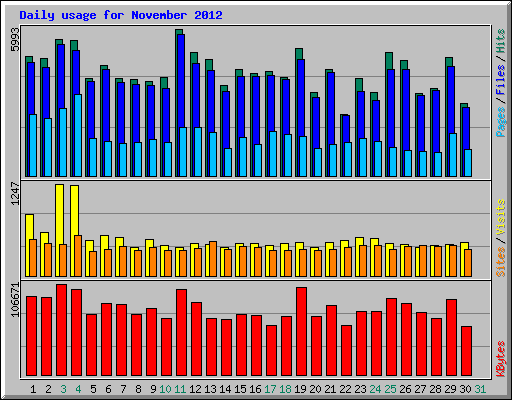
Task: Click the day 13 axis label
Action: coord(210,389)
